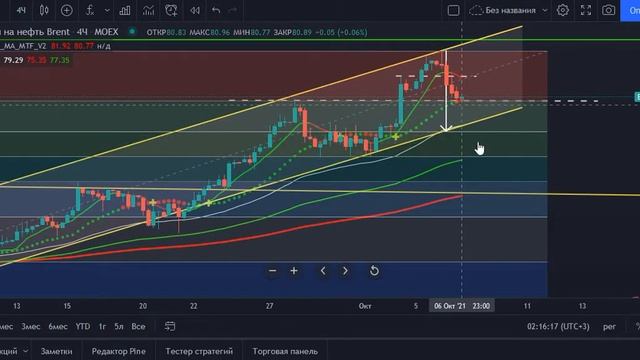The width and height of the screenshot is (640, 360).
Task: Select the 6мес date range
Action: coord(58,327)
